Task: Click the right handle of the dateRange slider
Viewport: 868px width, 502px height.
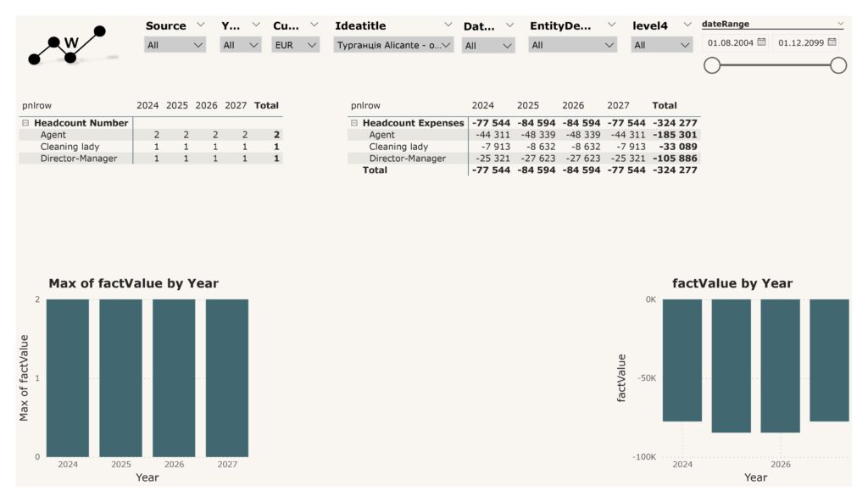Action: coord(838,65)
